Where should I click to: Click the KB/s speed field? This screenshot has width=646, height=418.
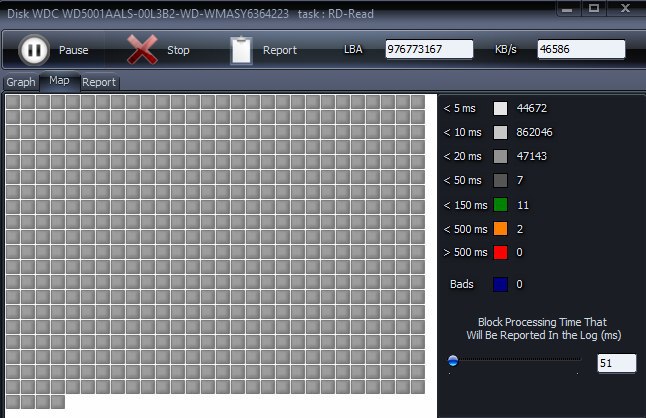coord(581,49)
